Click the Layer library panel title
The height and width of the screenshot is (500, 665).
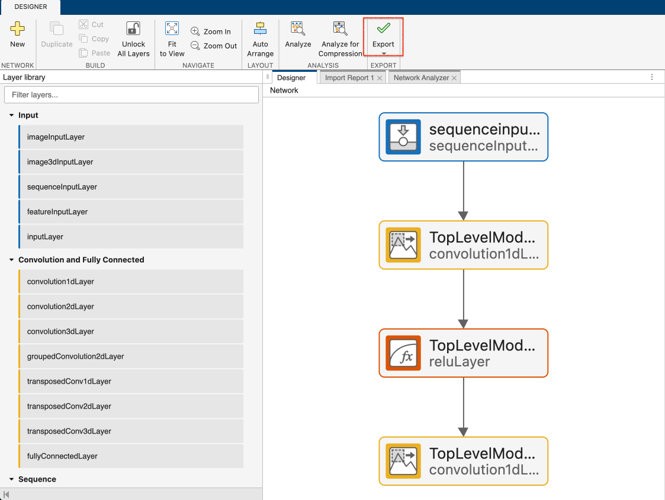point(24,77)
